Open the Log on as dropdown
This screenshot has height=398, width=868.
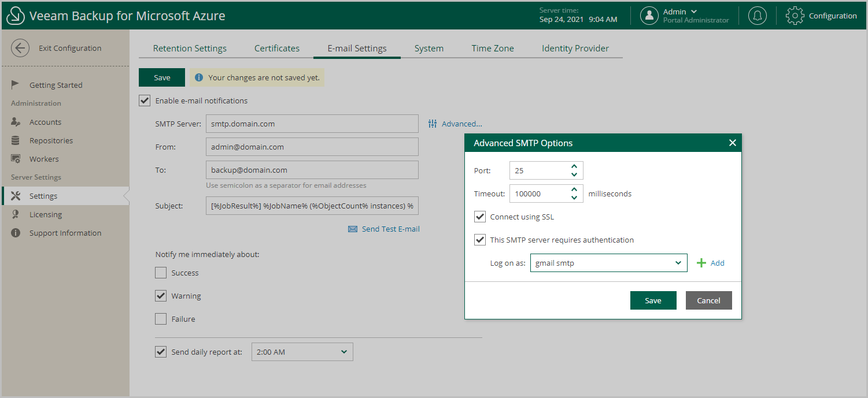coord(609,263)
